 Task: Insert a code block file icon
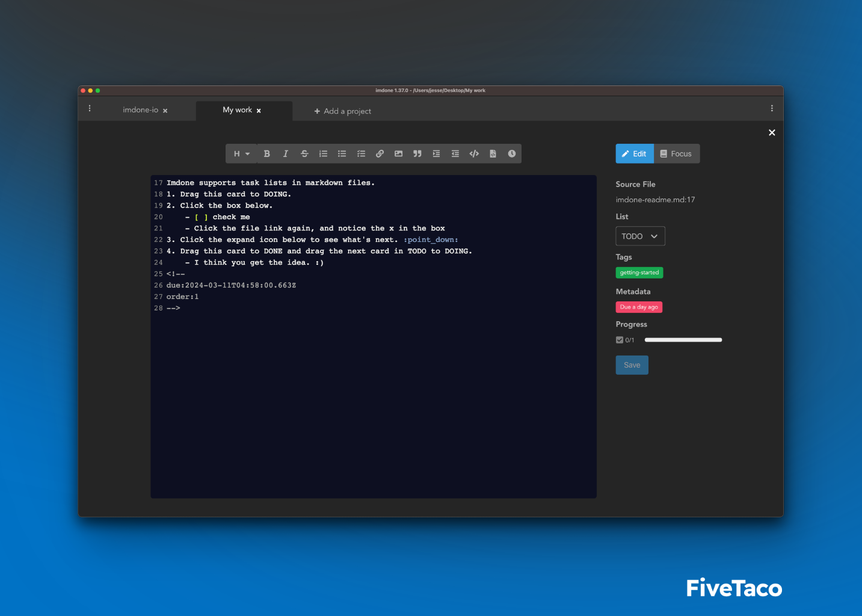pos(493,154)
